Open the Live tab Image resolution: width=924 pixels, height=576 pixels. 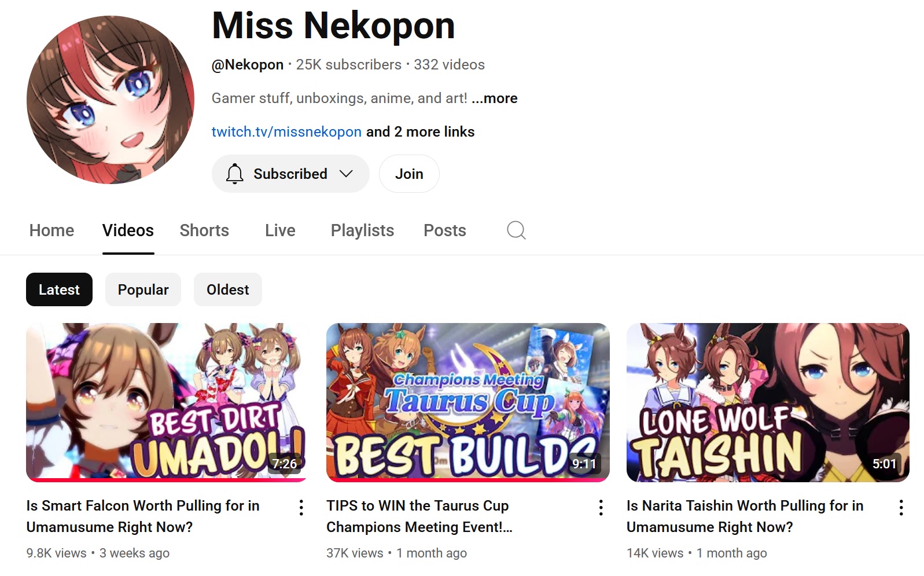[x=280, y=230]
